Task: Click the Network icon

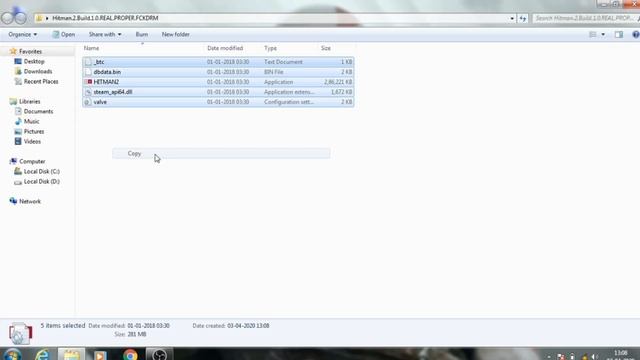Action: point(13,201)
